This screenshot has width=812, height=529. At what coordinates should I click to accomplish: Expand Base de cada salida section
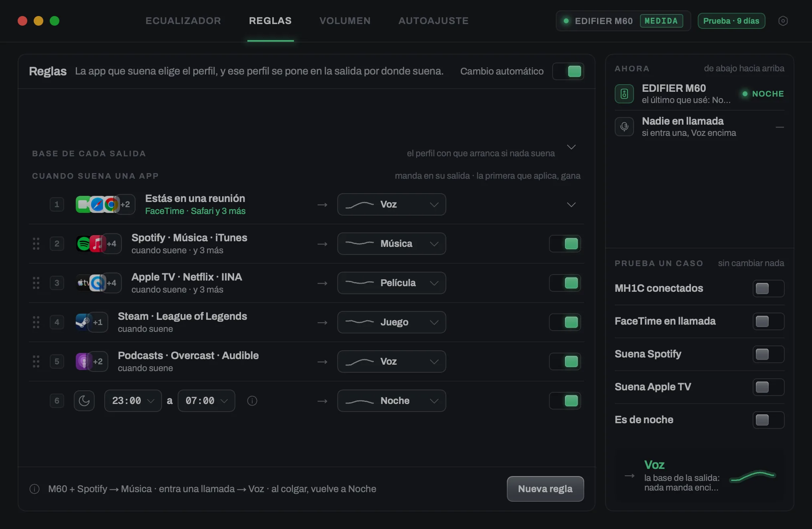pyautogui.click(x=571, y=147)
